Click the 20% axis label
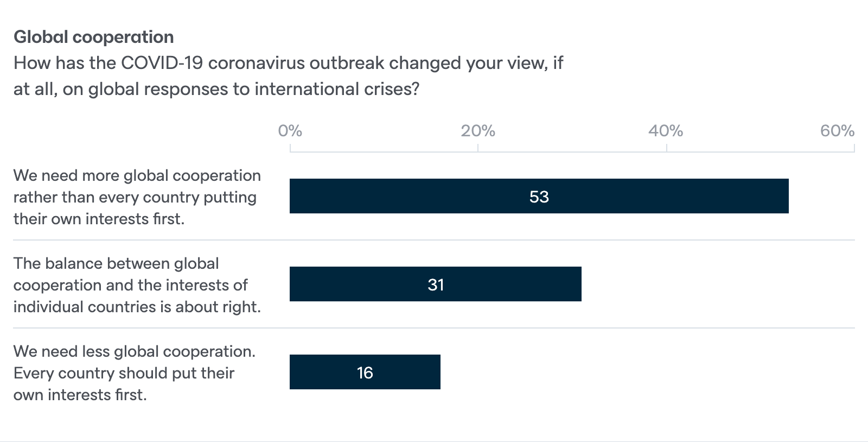Viewport: 868px width, 442px height. tap(477, 131)
